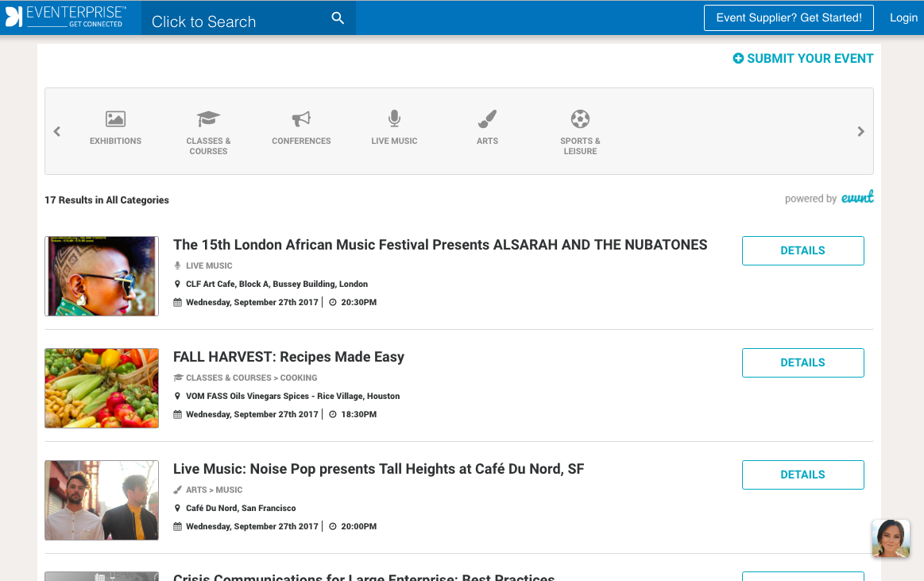The image size is (924, 581).
Task: Click the FALL HARVEST vegetables thumbnail
Action: [102, 389]
